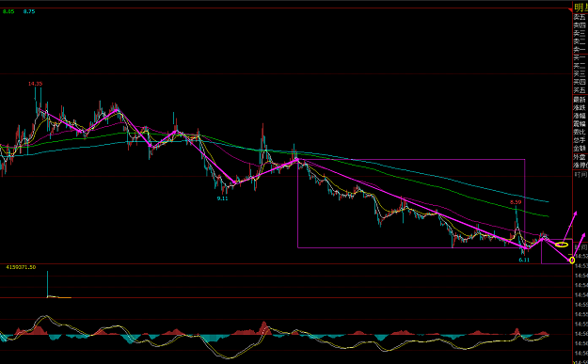This screenshot has width=588, height=364.
Task: Click the 最新 latest price label
Action: pos(580,100)
